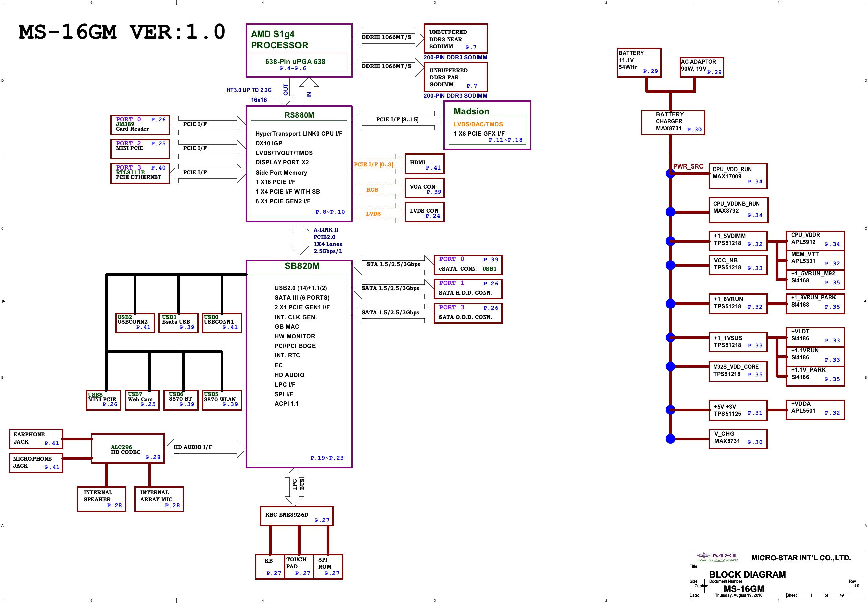Click the SPI ROM box
This screenshot has width=868, height=605.
(x=328, y=567)
